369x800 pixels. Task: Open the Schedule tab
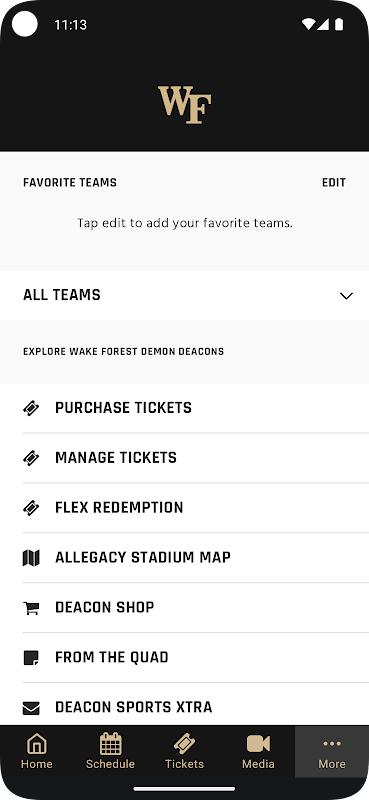coord(110,751)
